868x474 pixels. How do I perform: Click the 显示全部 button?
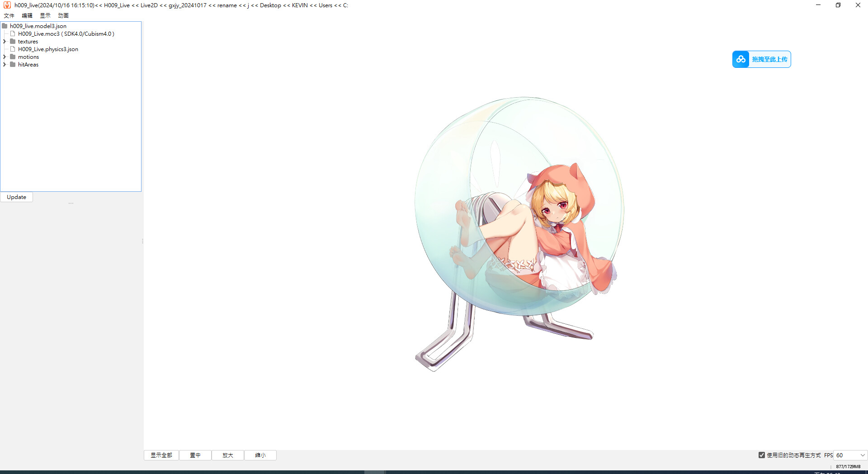click(x=161, y=455)
